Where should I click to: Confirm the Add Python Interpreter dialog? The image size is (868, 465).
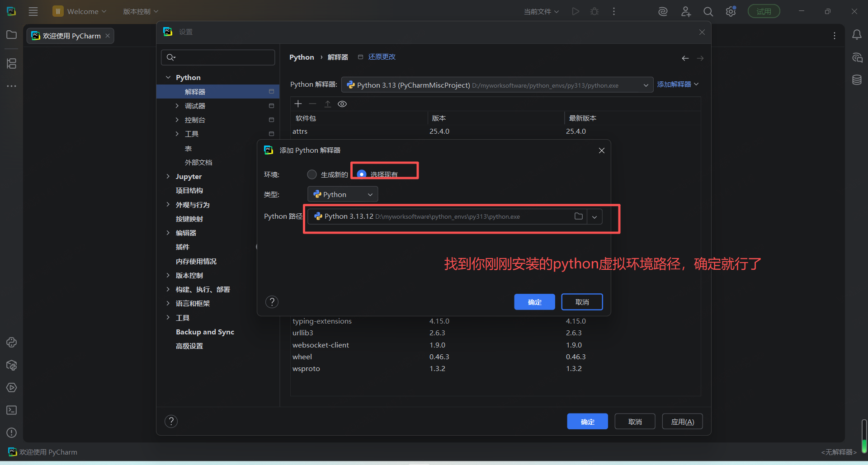pos(534,302)
